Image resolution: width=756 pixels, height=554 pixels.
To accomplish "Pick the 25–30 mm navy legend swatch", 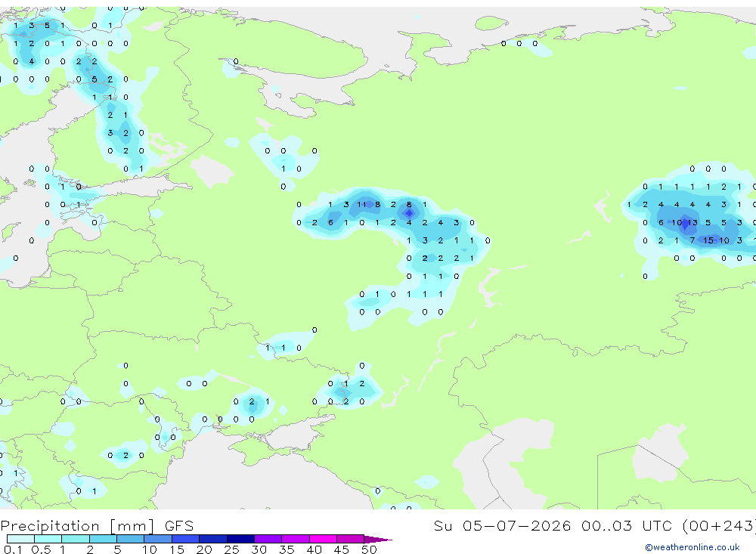I will [x=240, y=539].
